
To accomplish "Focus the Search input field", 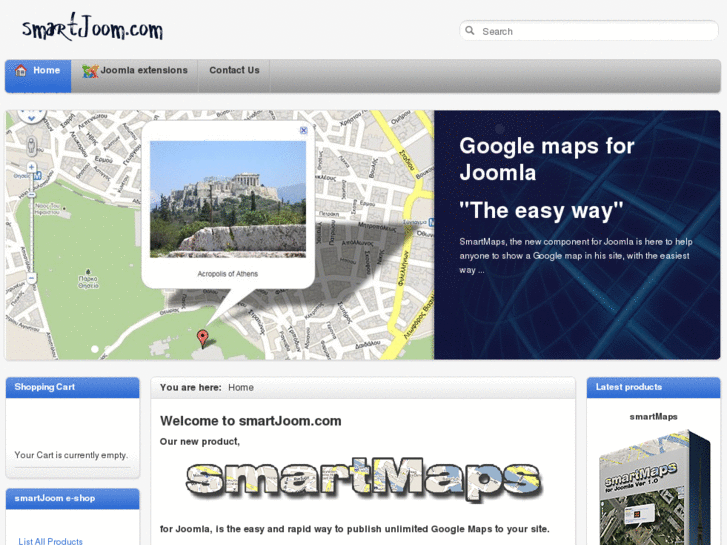I will [589, 31].
